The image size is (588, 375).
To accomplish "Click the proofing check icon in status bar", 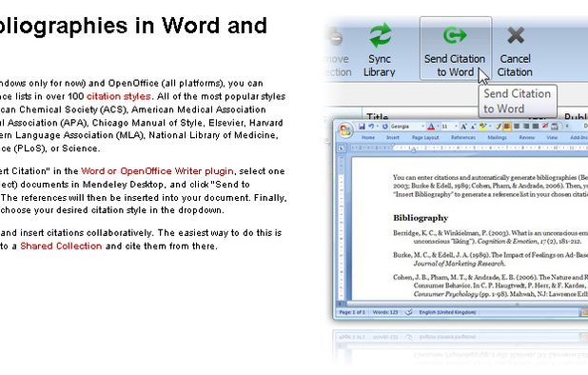I will click(x=409, y=312).
